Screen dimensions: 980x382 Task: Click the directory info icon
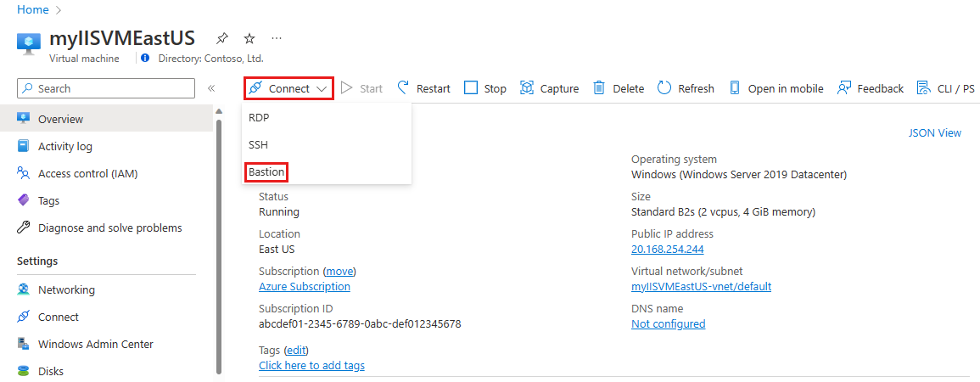145,59
